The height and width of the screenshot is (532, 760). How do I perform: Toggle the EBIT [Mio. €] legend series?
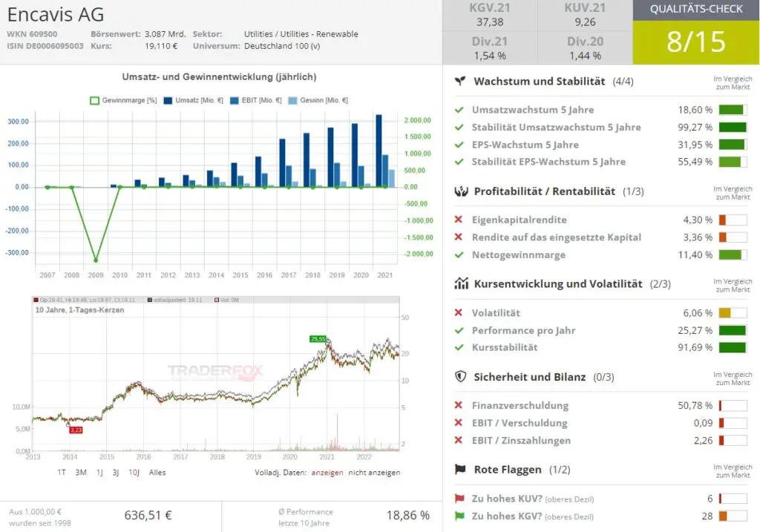255,100
